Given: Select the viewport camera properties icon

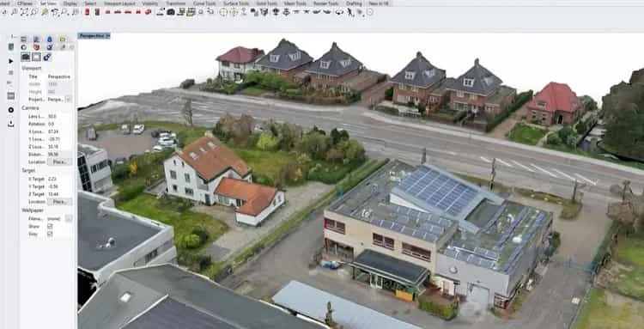Looking at the screenshot, I should pos(26,57).
